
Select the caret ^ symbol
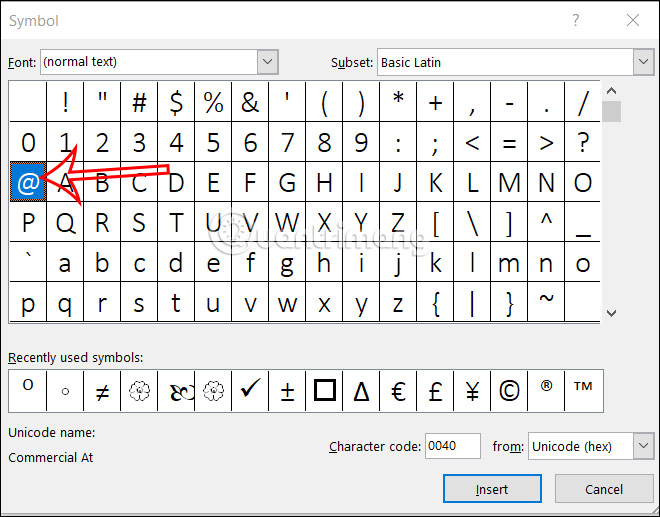click(x=546, y=222)
